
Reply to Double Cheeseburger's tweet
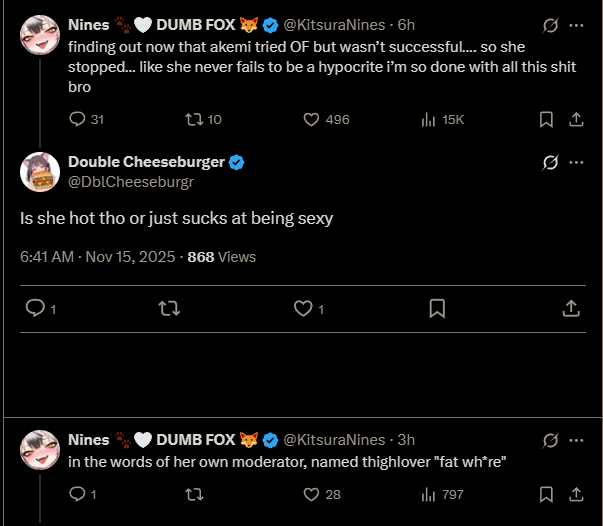point(35,309)
